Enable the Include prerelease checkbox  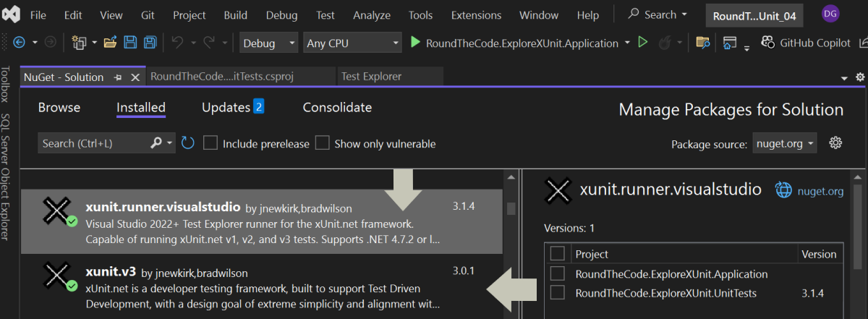click(x=210, y=143)
